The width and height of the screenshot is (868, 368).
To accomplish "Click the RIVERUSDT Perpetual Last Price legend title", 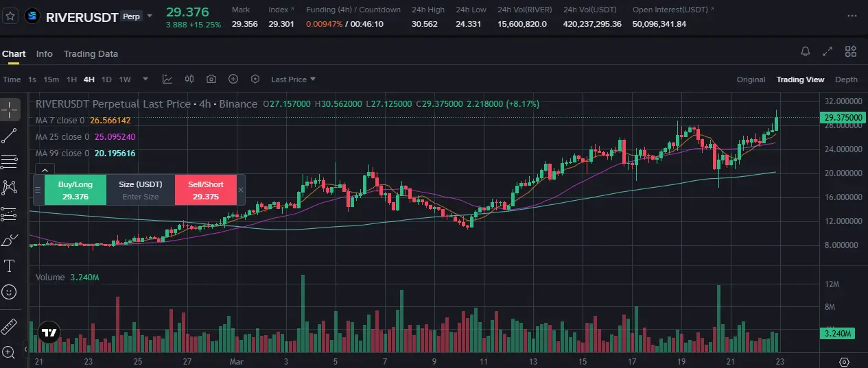I will click(x=113, y=104).
